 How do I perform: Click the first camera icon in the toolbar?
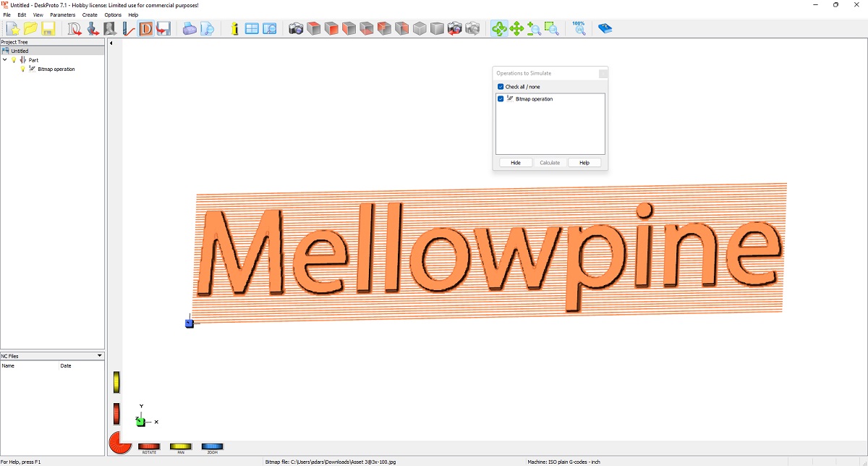point(296,29)
